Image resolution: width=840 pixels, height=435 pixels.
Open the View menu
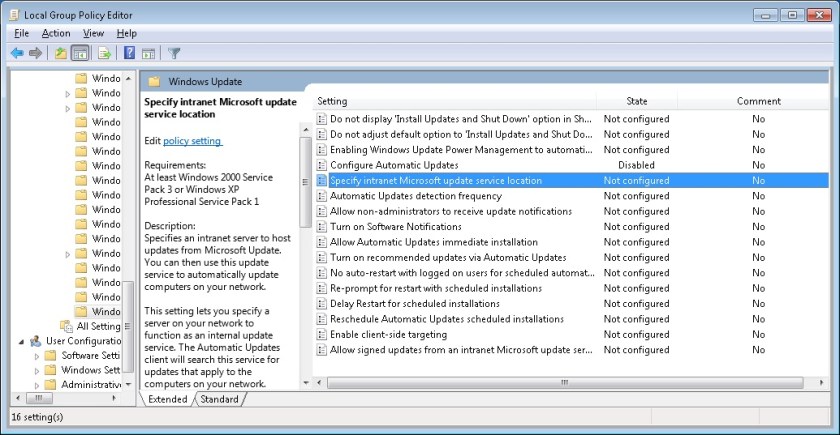pos(93,33)
